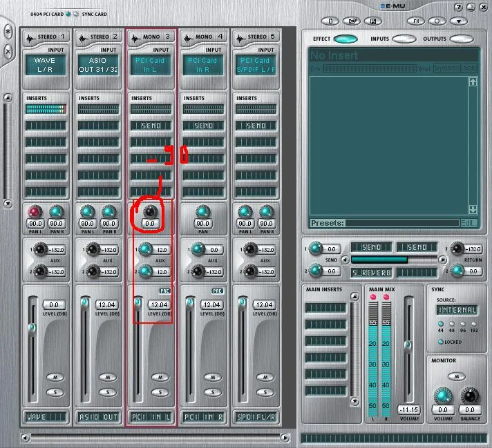Open session using the folder icon
Viewport: 492px width, 448px height.
(350, 21)
